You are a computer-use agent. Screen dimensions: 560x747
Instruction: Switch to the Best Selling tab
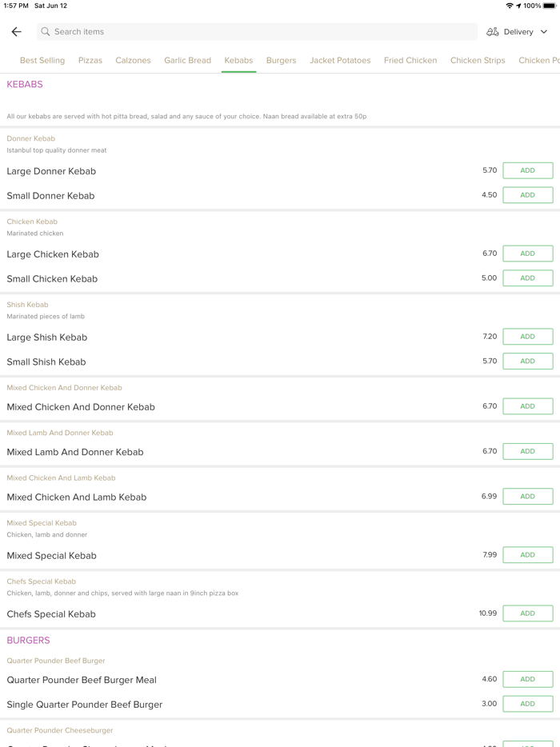click(x=42, y=61)
